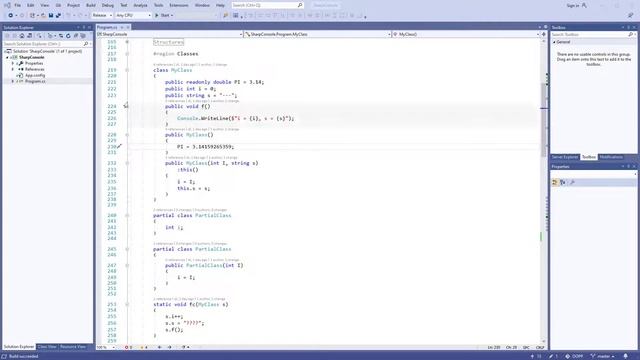
Task: Switch to the Server Explorer tab
Action: [x=565, y=157]
